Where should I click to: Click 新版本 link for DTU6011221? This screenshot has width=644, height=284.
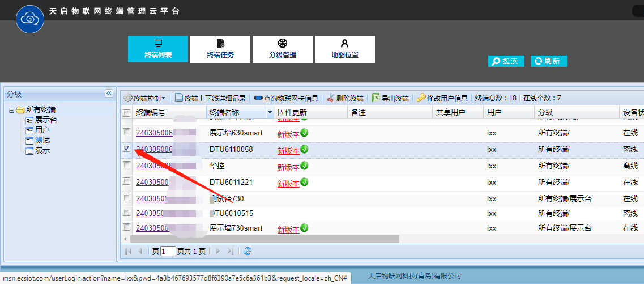[x=288, y=184]
